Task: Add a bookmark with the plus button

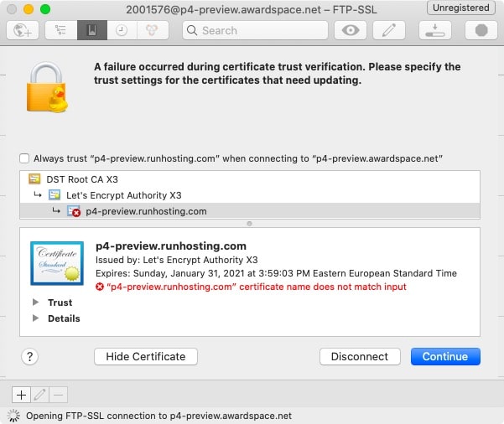Action: click(21, 395)
